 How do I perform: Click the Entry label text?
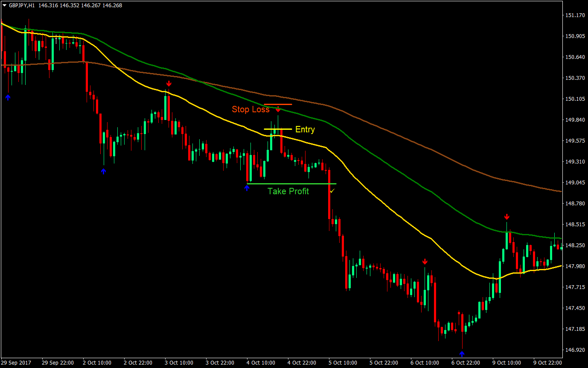coord(305,129)
